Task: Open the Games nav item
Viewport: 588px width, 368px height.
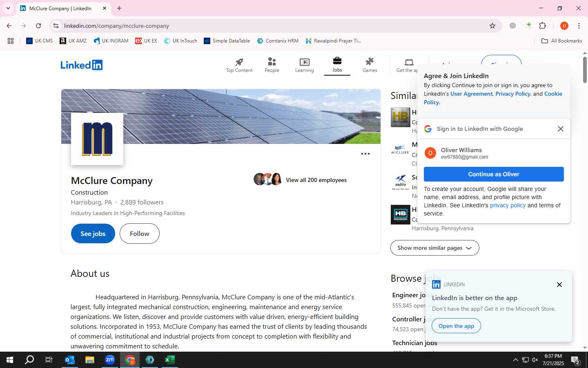Action: pyautogui.click(x=370, y=65)
